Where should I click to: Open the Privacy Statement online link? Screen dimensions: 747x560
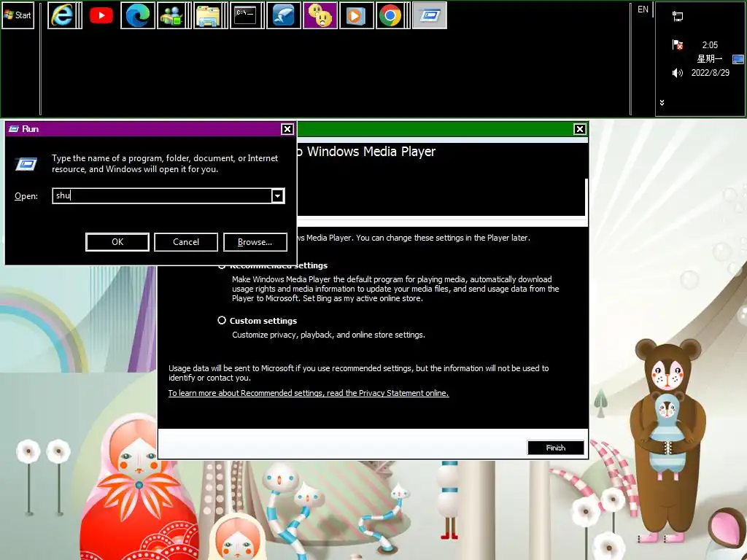pos(309,393)
